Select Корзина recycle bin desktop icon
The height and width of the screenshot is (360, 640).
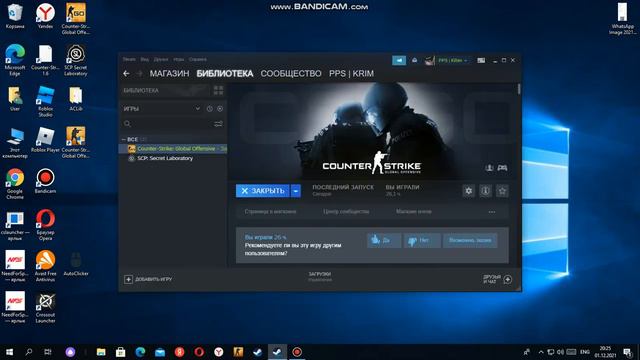(x=15, y=16)
